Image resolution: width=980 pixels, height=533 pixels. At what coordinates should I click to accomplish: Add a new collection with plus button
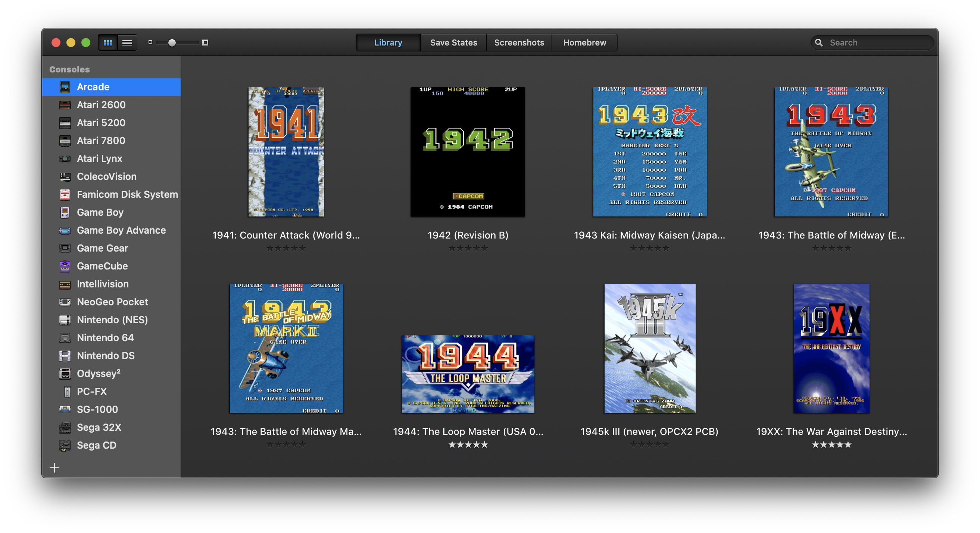54,468
